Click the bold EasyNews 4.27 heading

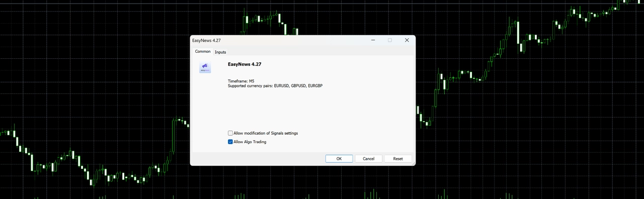tap(245, 64)
